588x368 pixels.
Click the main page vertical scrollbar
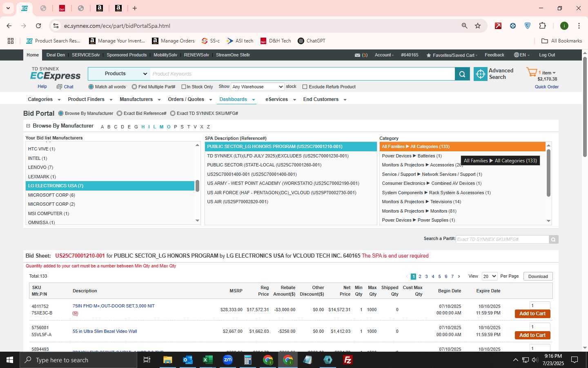coord(585,107)
